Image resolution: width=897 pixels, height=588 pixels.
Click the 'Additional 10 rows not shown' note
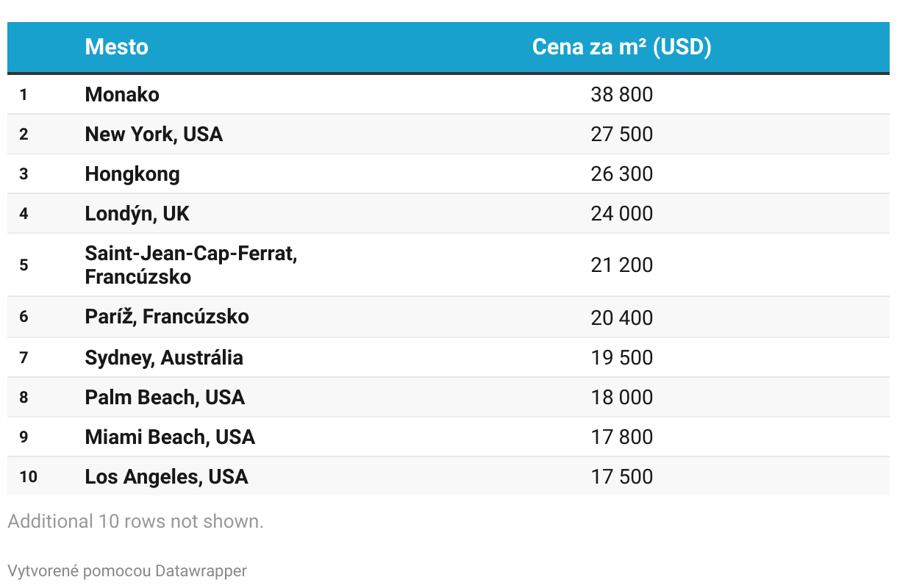135,522
